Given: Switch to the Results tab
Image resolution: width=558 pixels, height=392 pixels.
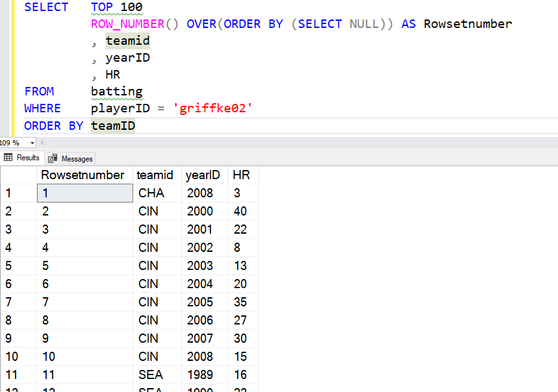Looking at the screenshot, I should pos(22,158).
